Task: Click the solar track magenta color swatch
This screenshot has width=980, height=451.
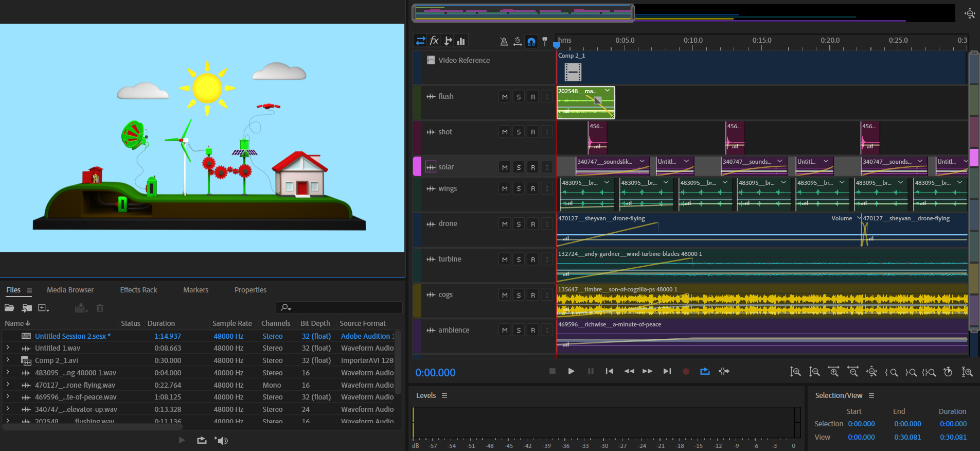Action: (x=417, y=167)
